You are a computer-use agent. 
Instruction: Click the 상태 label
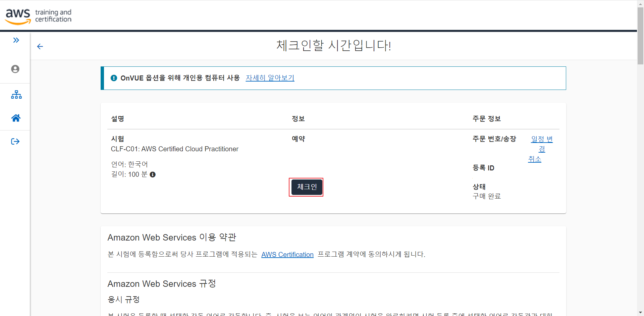pyautogui.click(x=479, y=187)
